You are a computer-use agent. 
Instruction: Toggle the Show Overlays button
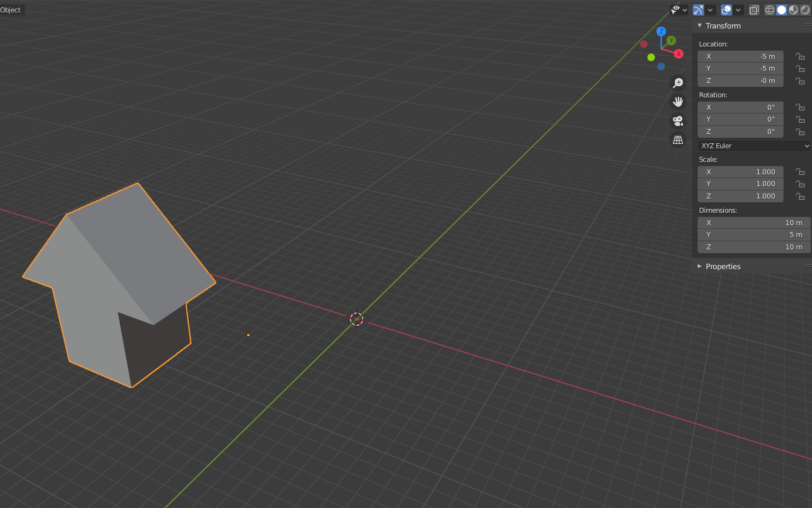[x=726, y=10]
